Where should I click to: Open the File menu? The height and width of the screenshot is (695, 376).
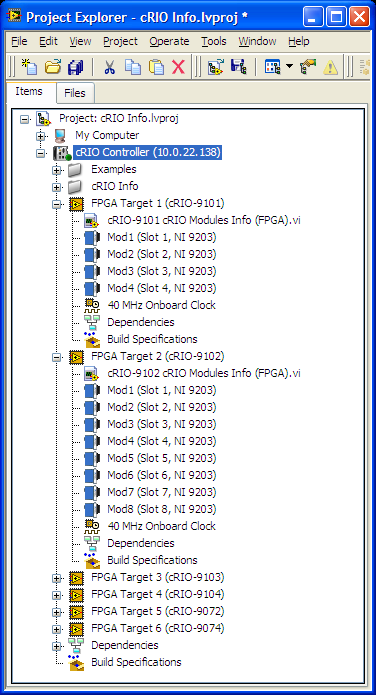pyautogui.click(x=19, y=41)
